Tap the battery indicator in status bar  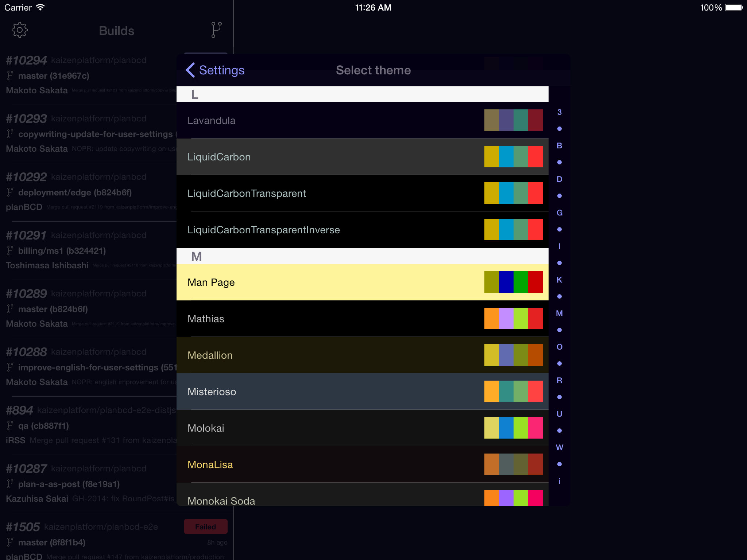click(734, 8)
